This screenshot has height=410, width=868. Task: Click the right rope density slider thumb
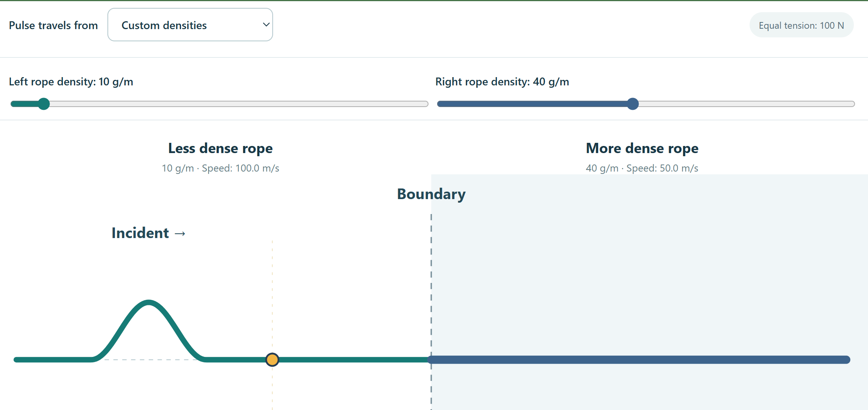tap(633, 104)
